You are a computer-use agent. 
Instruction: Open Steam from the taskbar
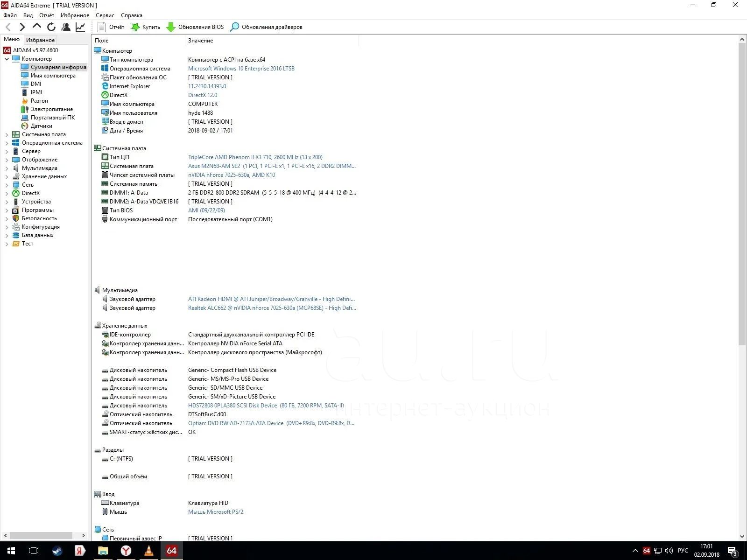57,551
